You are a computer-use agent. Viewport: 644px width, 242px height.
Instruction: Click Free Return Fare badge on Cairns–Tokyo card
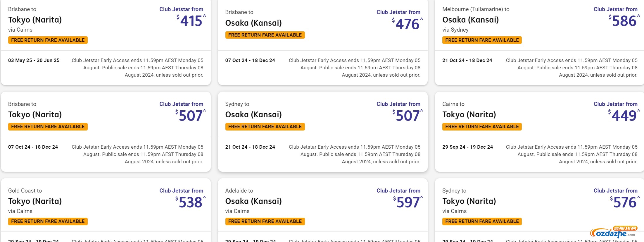(x=482, y=126)
